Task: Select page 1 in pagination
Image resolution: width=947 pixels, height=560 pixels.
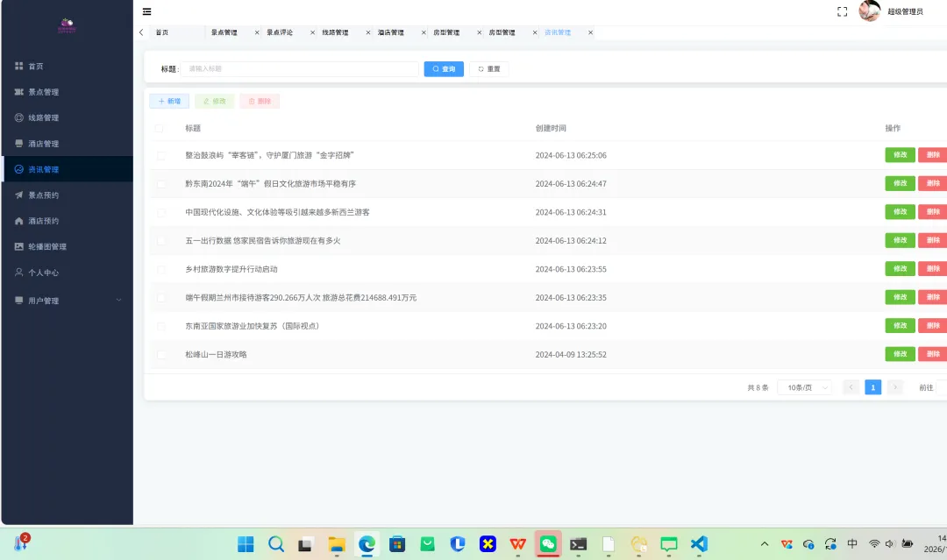Action: (x=872, y=387)
